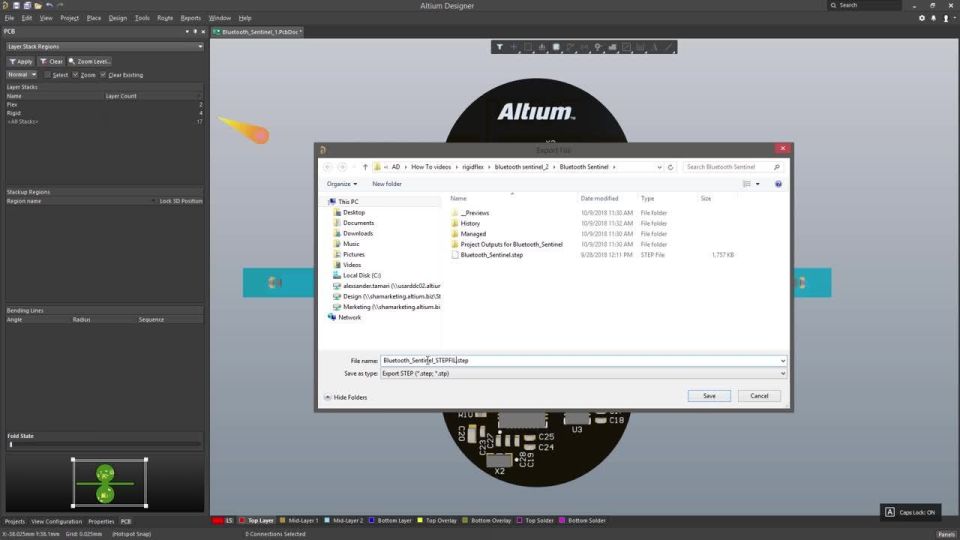
Task: Refresh the folder path in dialog
Action: point(670,167)
